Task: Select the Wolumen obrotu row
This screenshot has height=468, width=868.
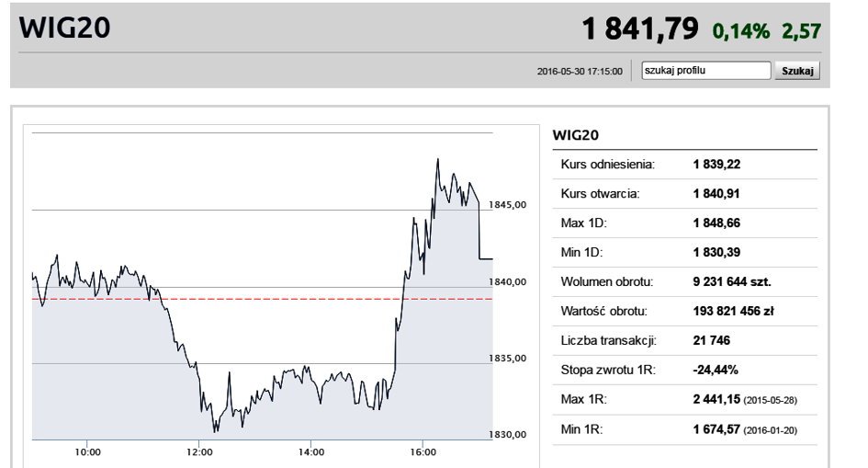Action: pyautogui.click(x=684, y=282)
